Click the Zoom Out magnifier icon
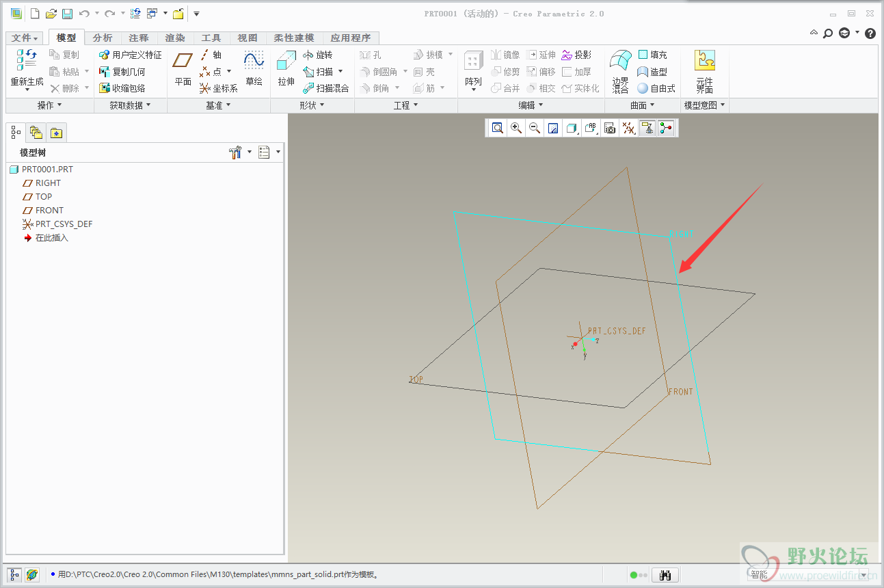 [x=535, y=128]
